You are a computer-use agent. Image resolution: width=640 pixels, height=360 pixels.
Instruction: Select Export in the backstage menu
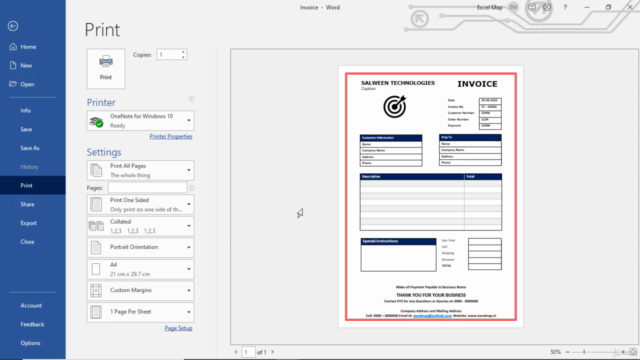[33, 223]
